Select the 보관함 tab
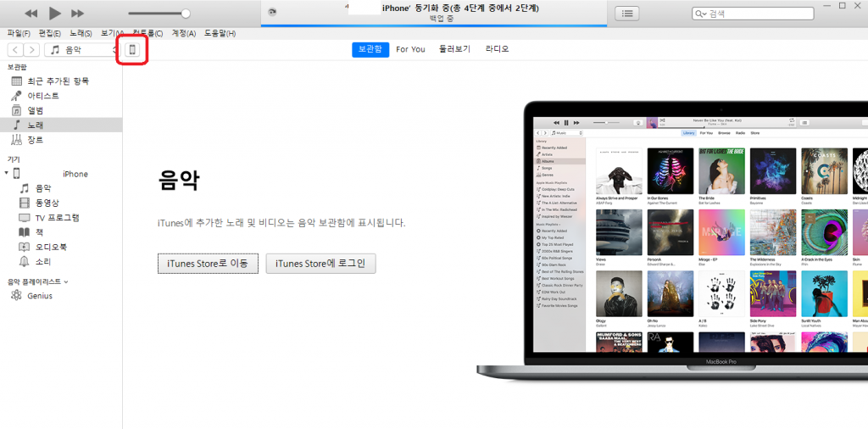 click(x=370, y=49)
